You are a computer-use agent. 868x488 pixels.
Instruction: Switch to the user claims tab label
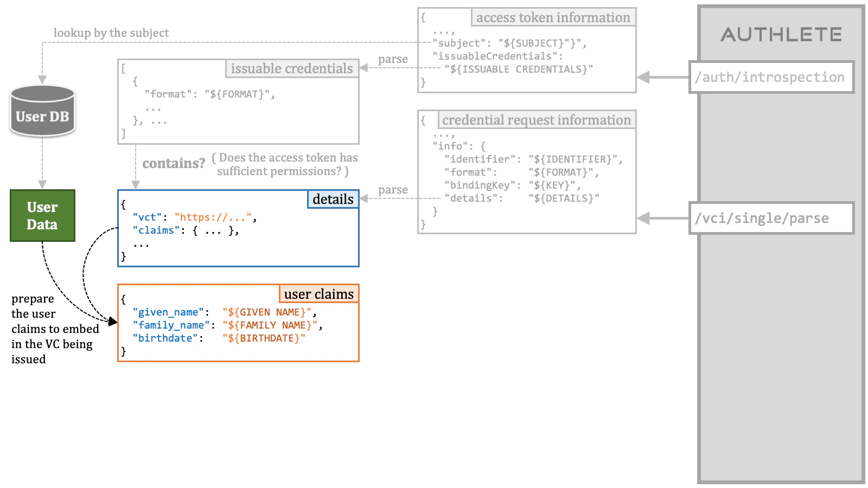pos(318,294)
